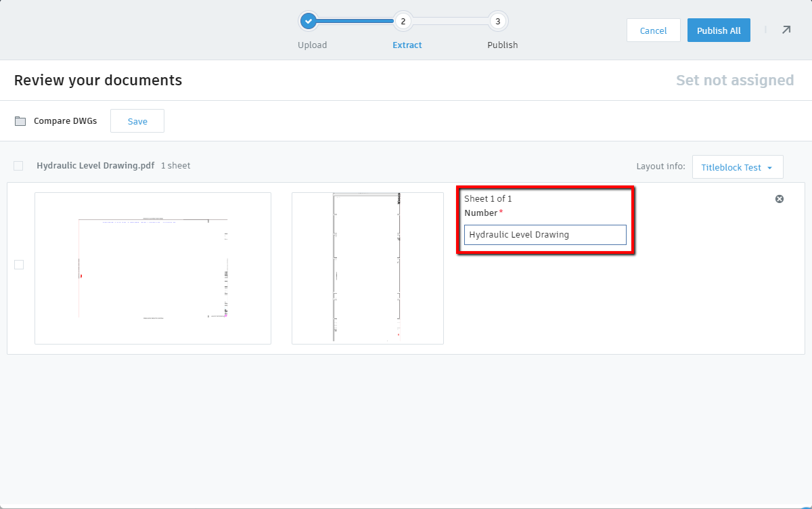Click the Number input field
This screenshot has height=509, width=812.
(545, 235)
